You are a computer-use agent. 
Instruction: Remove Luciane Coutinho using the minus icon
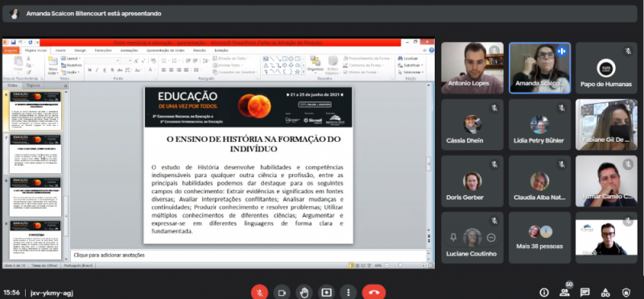(x=491, y=237)
